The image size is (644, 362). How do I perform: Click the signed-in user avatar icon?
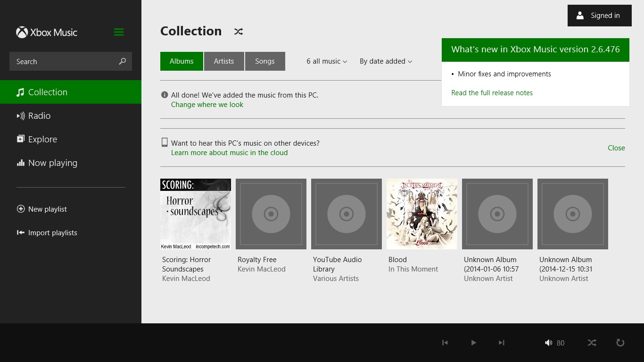tap(580, 16)
